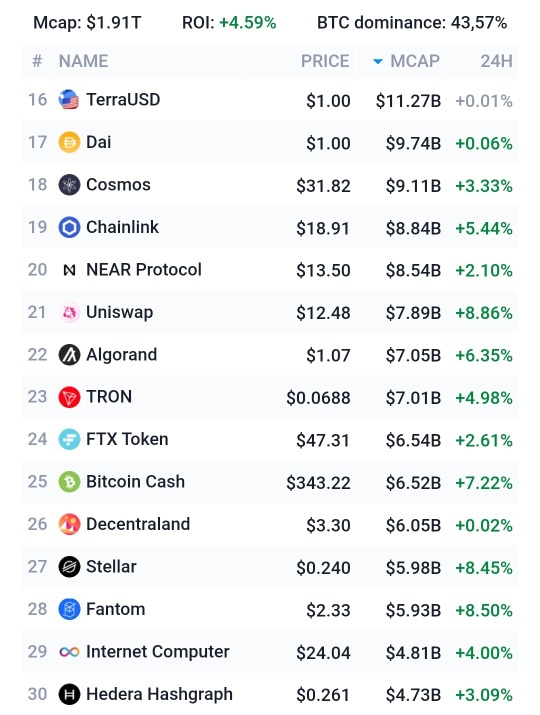Viewport: 540px width, 715px height.
Task: Click the TRON red icon
Action: click(x=69, y=397)
